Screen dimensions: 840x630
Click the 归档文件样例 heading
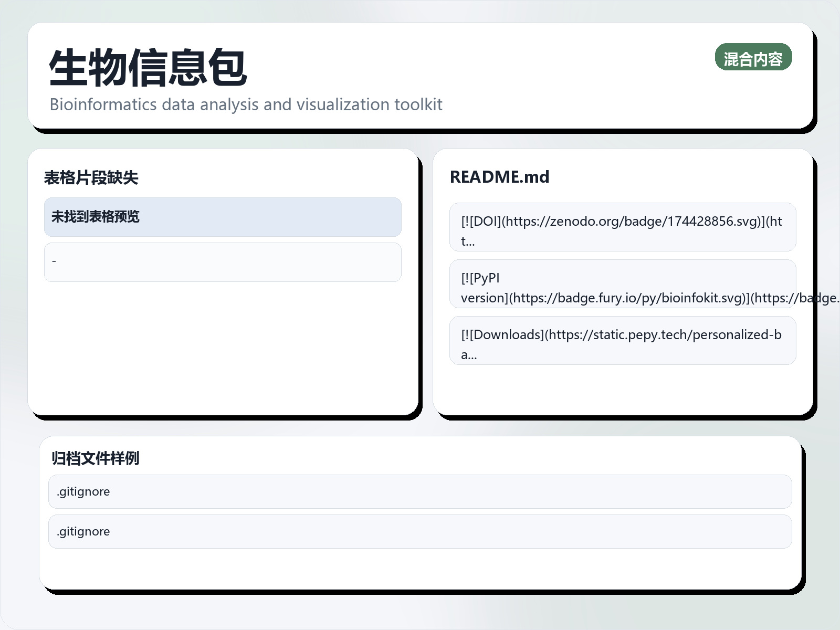coord(95,458)
